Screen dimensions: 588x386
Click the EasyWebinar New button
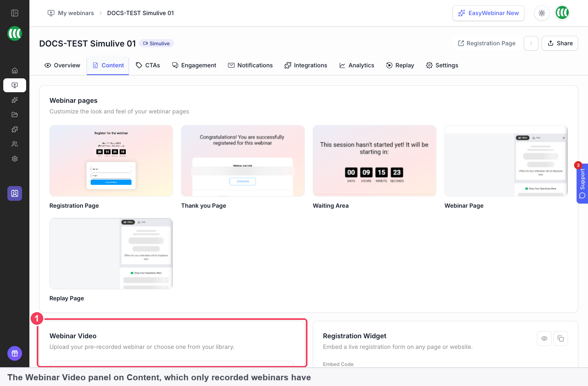point(488,13)
